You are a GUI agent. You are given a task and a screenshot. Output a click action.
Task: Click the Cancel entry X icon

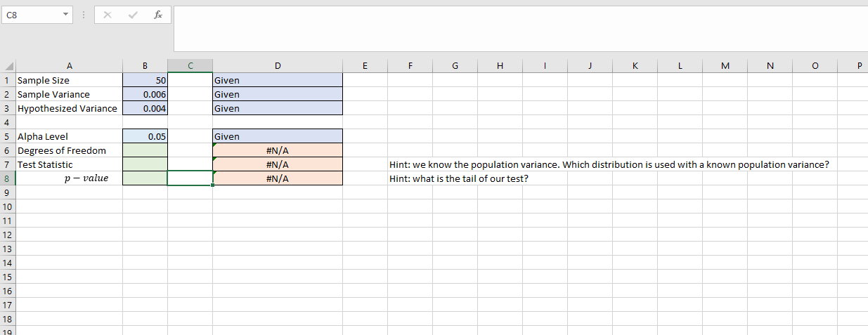[107, 14]
